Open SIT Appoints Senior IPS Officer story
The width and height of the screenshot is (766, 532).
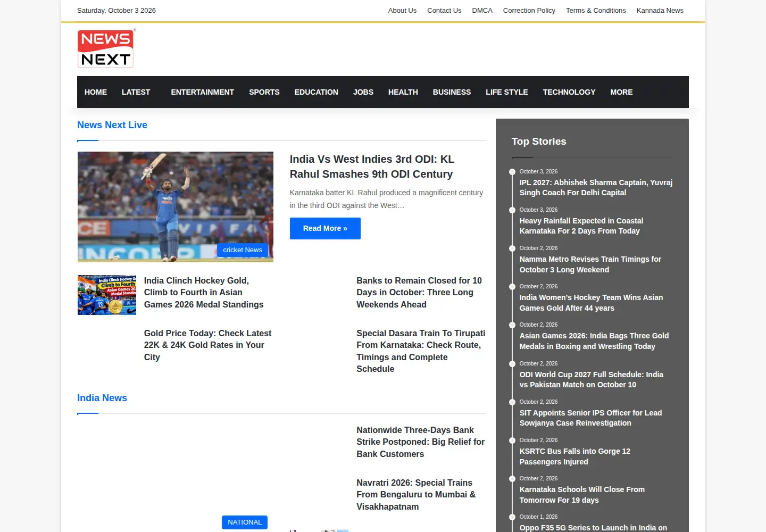pyautogui.click(x=590, y=418)
